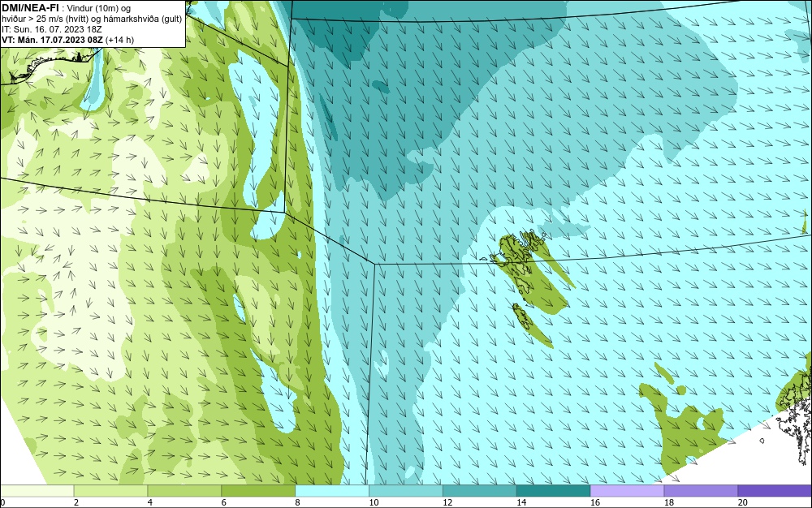Click the legend scale label '18'
This screenshot has height=508, width=812.
[669, 502]
